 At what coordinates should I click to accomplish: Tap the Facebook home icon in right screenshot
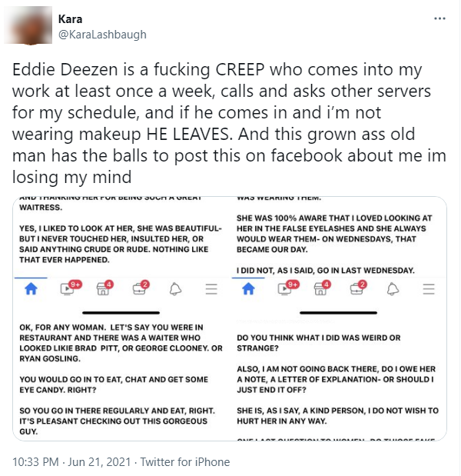coord(248,288)
